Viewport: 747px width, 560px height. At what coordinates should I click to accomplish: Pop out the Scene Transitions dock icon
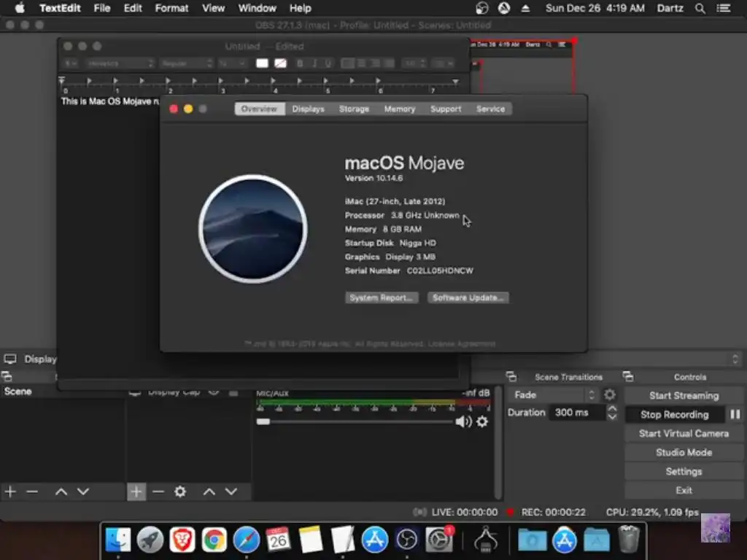(511, 377)
